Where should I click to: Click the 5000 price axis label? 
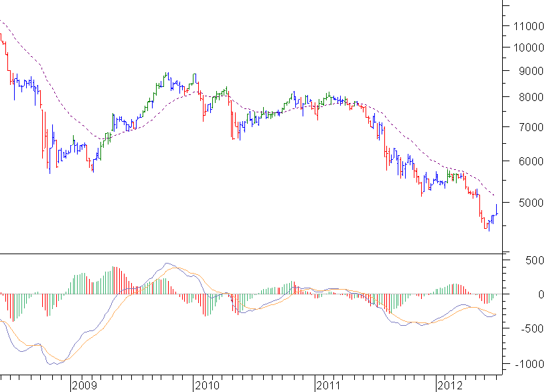pyautogui.click(x=531, y=203)
